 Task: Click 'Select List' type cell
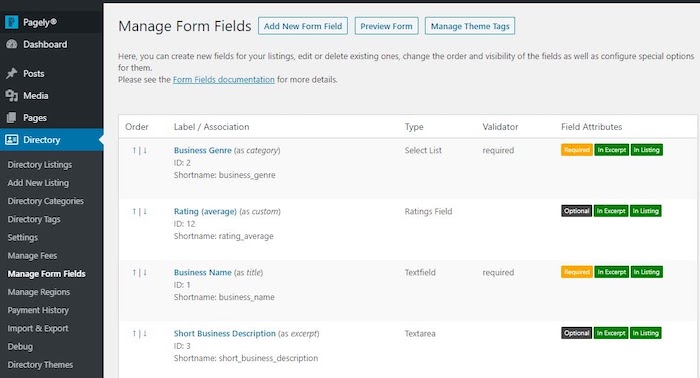tap(423, 150)
